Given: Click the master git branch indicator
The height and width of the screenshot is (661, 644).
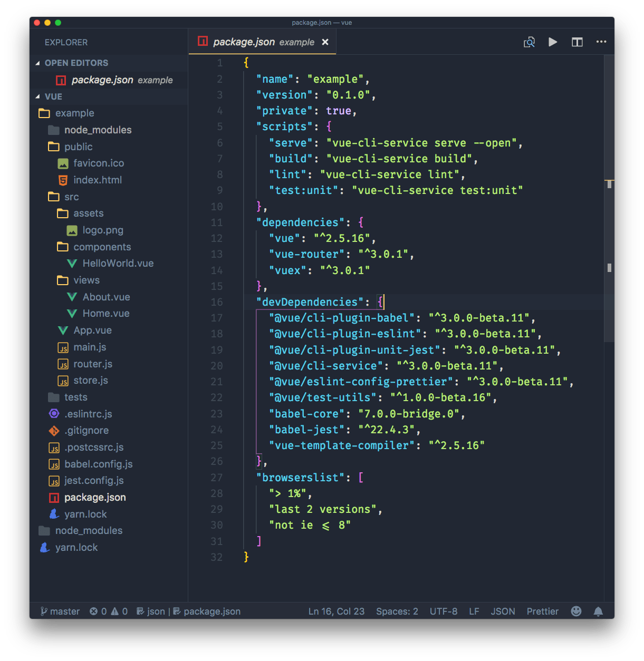Looking at the screenshot, I should [x=60, y=611].
